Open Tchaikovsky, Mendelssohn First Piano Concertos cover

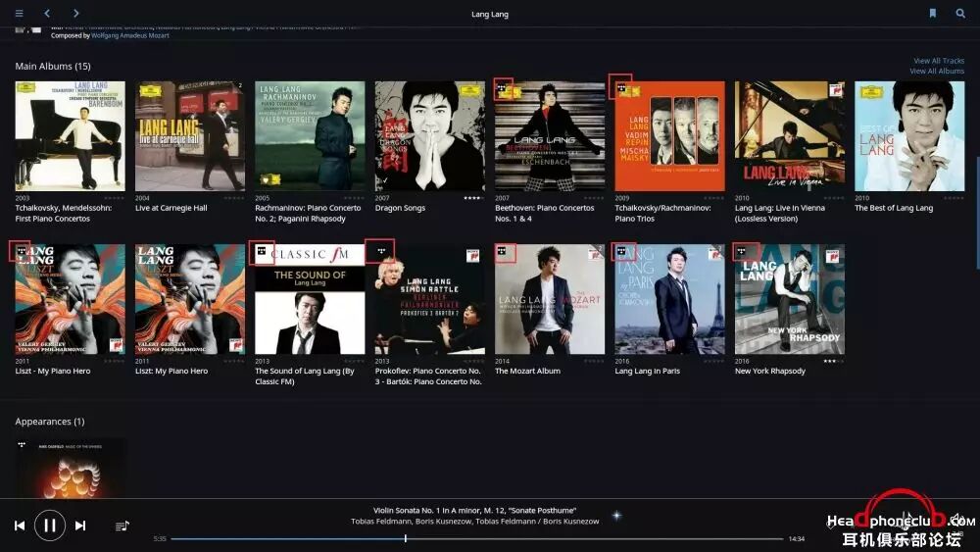pyautogui.click(x=70, y=135)
